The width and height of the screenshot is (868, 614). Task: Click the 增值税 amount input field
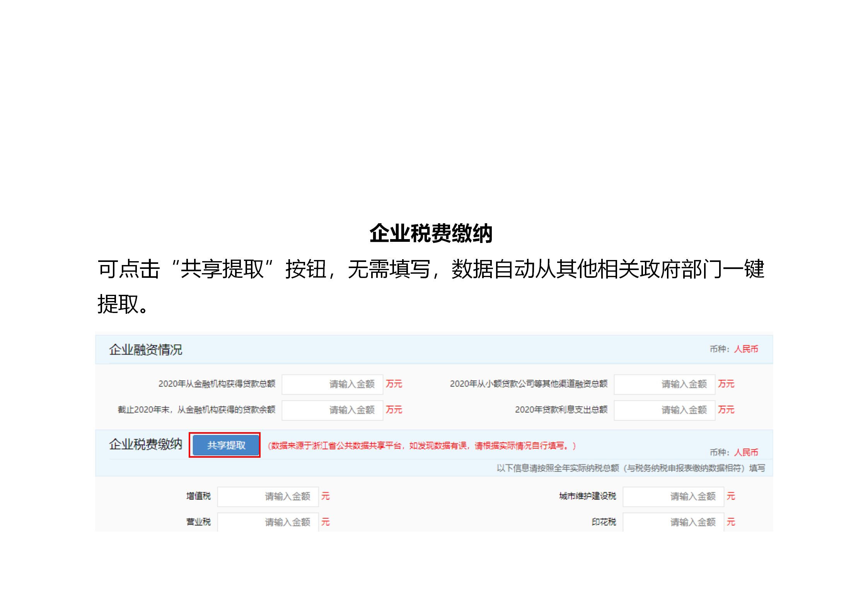tap(268, 496)
